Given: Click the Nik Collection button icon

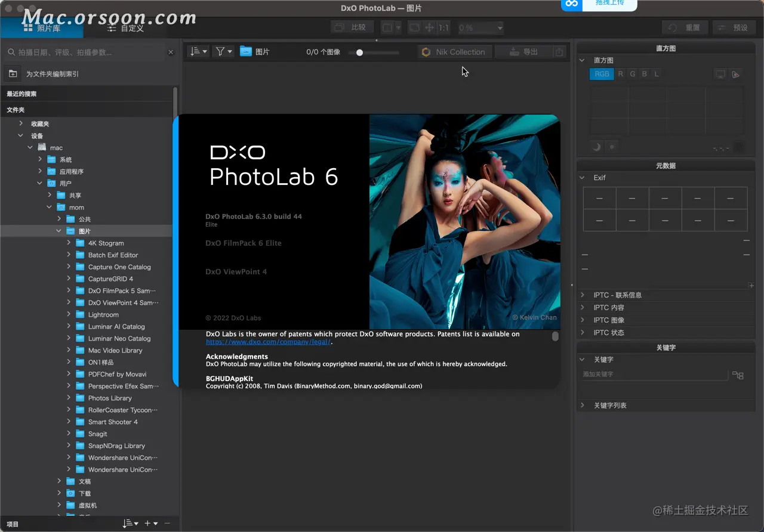Looking at the screenshot, I should 426,52.
